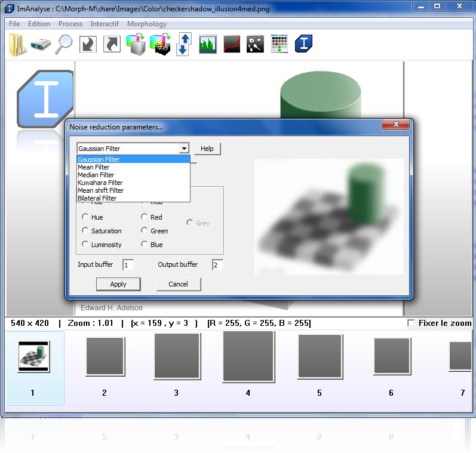Select the Blue channel radio button
The image size is (476, 453).
coord(144,244)
